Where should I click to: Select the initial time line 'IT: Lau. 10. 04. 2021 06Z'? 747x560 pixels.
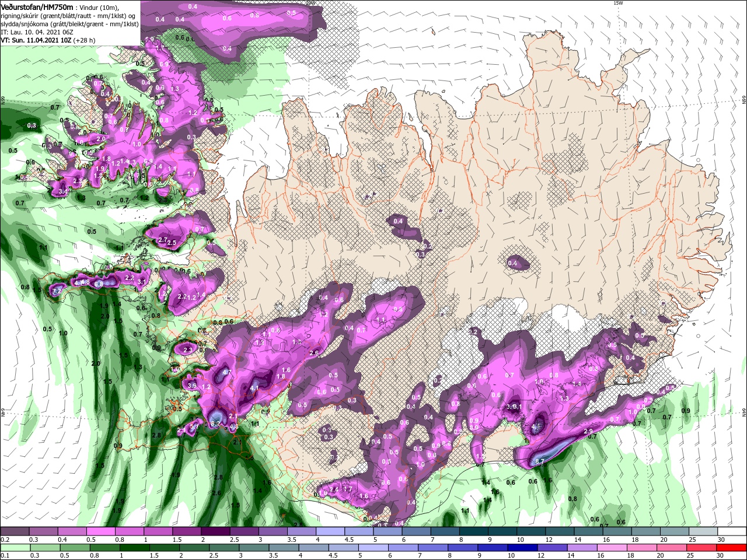point(37,33)
